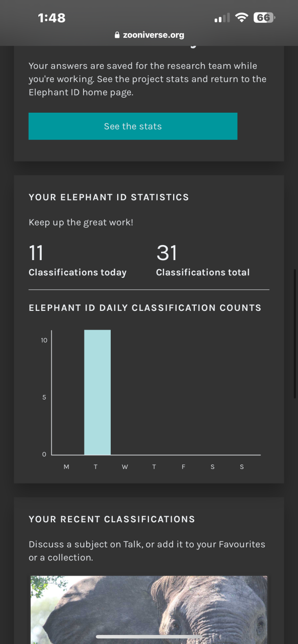Click Classifications total label
The width and height of the screenshot is (298, 644).
click(x=203, y=272)
